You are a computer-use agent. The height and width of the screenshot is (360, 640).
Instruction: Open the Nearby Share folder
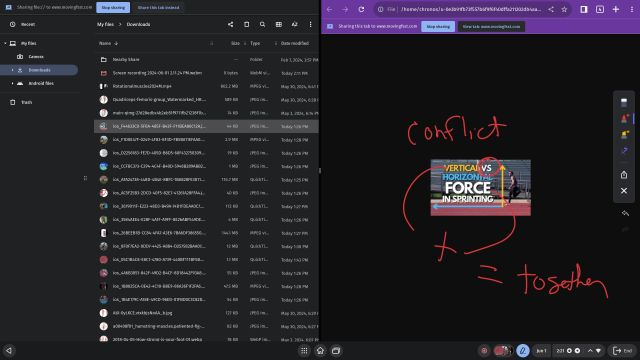click(206, 60)
